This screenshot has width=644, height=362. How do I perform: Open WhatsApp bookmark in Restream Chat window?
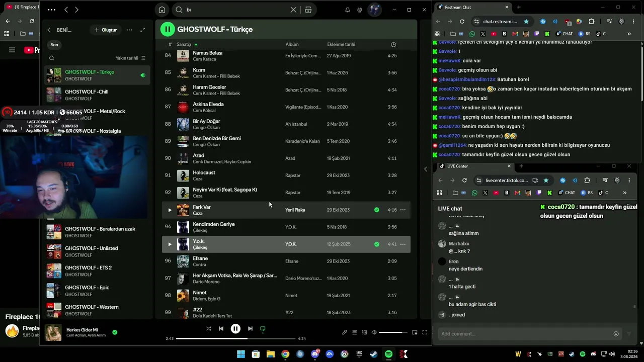click(472, 34)
